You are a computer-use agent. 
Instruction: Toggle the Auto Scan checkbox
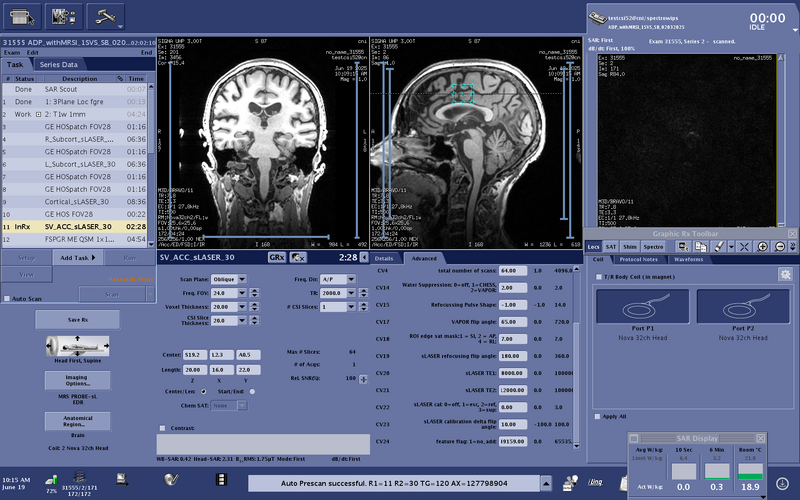click(x=7, y=298)
